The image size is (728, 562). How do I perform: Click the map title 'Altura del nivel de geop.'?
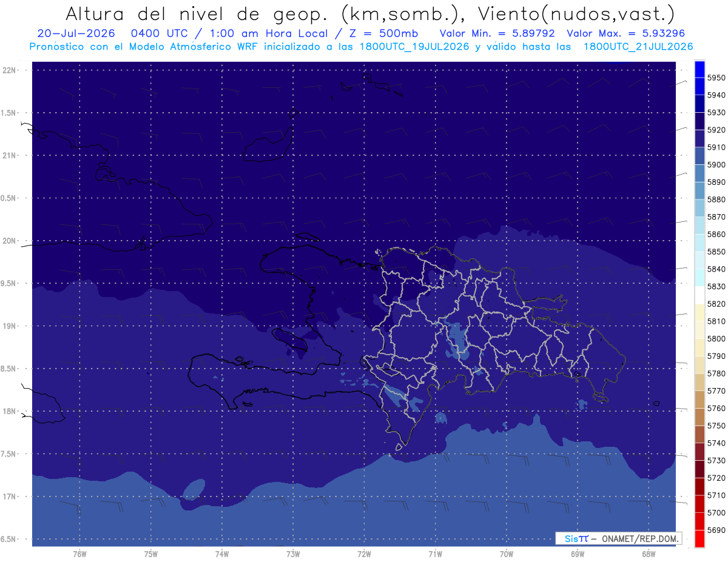pyautogui.click(x=197, y=13)
